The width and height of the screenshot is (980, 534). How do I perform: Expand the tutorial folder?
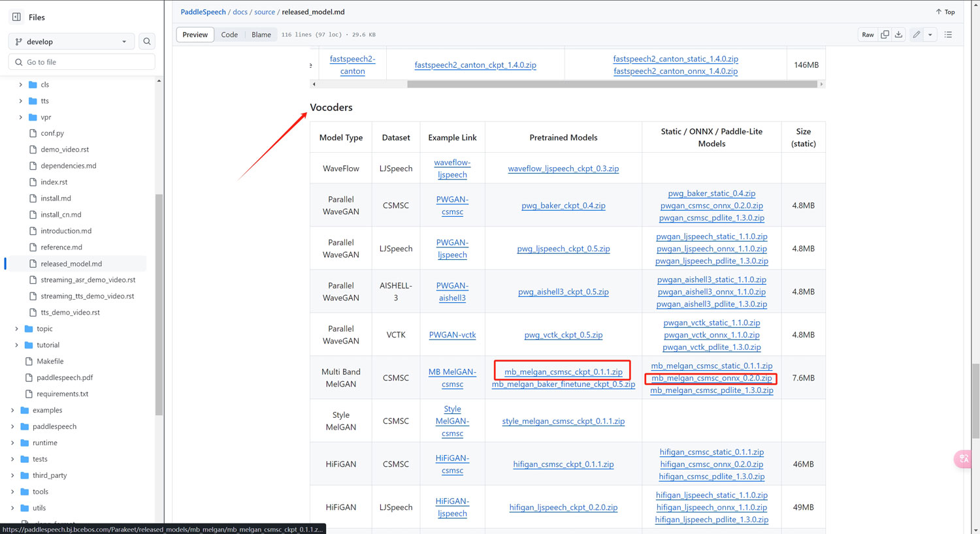click(x=16, y=345)
